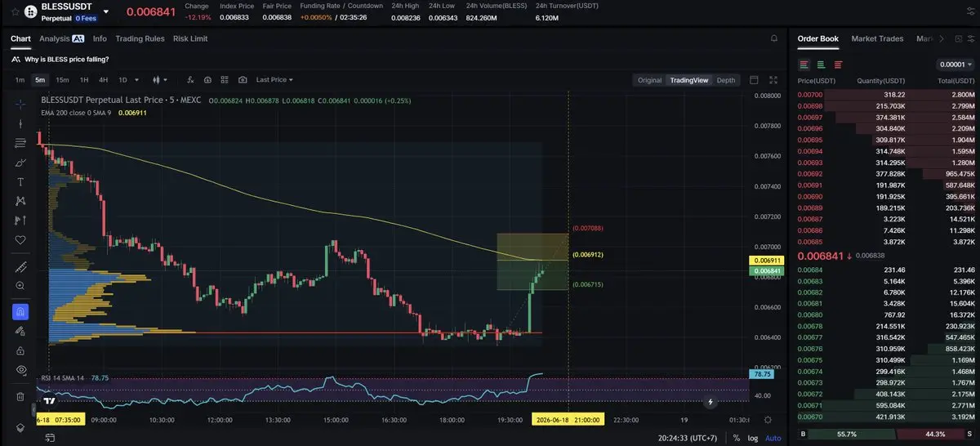
Task: Show both bids and asks order book view
Action: click(x=804, y=65)
